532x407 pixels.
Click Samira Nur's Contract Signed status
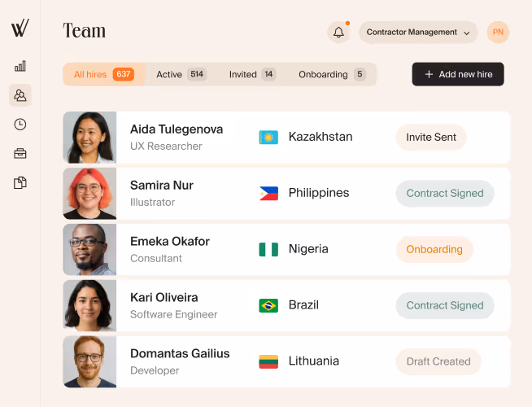[x=445, y=193]
